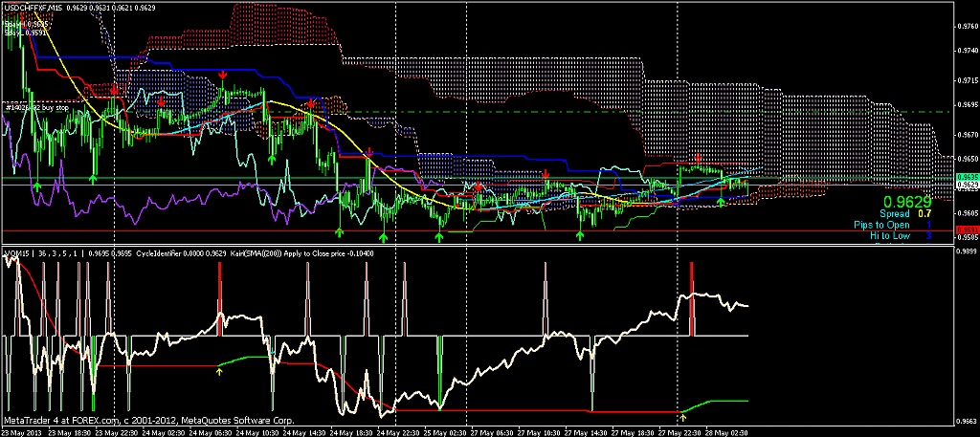Click the 28 May 02:30 time label

click(726, 432)
